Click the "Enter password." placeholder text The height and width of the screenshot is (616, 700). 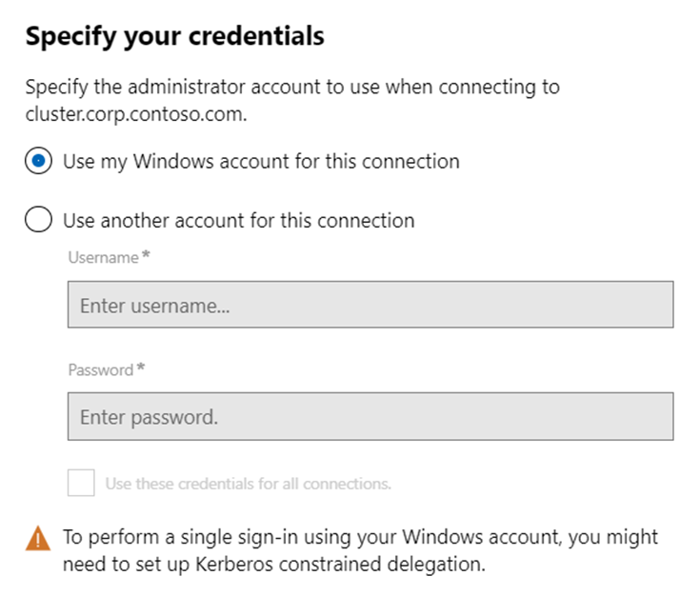click(149, 417)
